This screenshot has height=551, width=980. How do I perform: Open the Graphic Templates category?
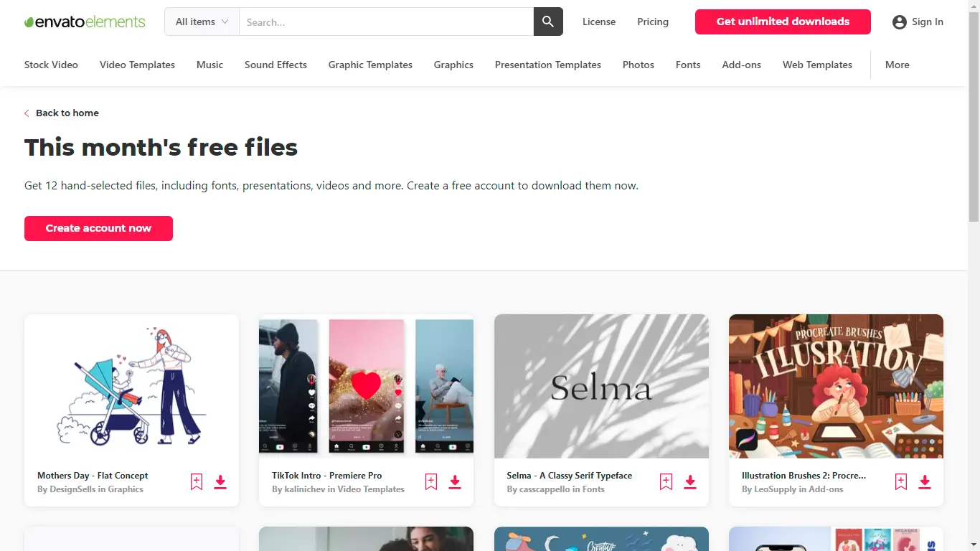pyautogui.click(x=370, y=65)
